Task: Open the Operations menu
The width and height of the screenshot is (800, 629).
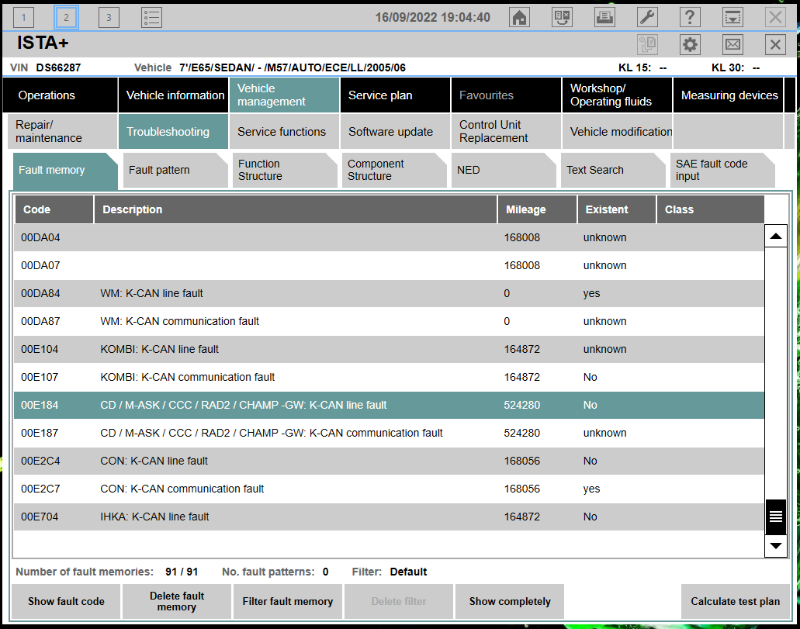Action: pyautogui.click(x=60, y=95)
